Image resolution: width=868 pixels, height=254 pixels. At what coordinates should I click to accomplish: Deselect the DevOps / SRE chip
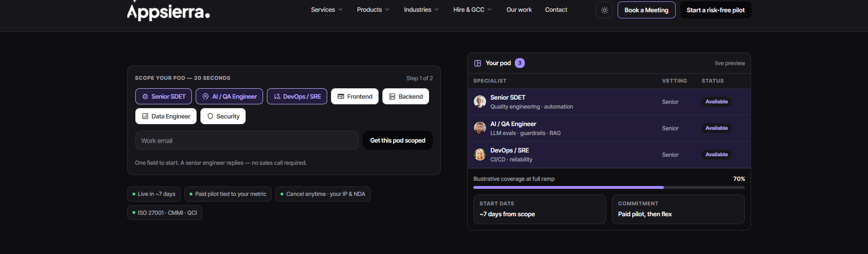point(297,96)
